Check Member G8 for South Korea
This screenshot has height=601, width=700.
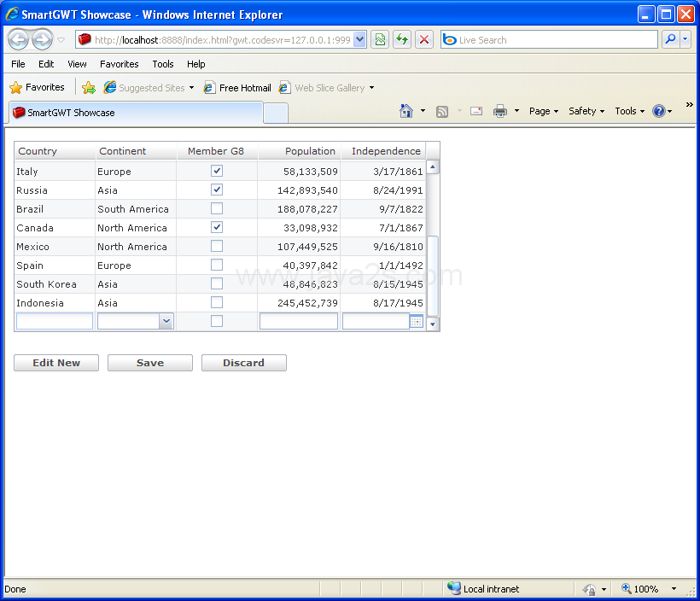[217, 283]
